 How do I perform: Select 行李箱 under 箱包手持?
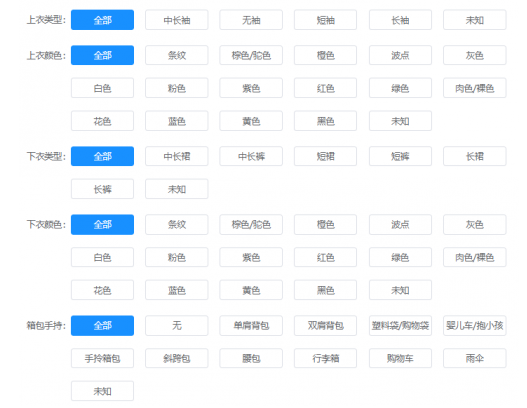(325, 358)
